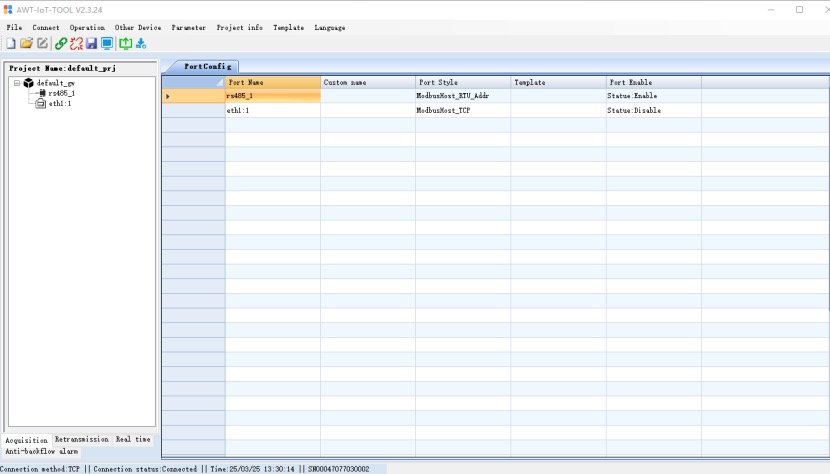Click the grid's top-left select-all corner cell
Screen dimensions: 830x474
click(194, 82)
